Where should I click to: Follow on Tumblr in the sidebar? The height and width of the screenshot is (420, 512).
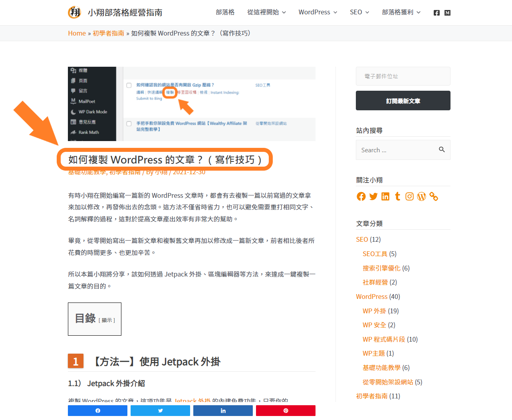point(397,196)
